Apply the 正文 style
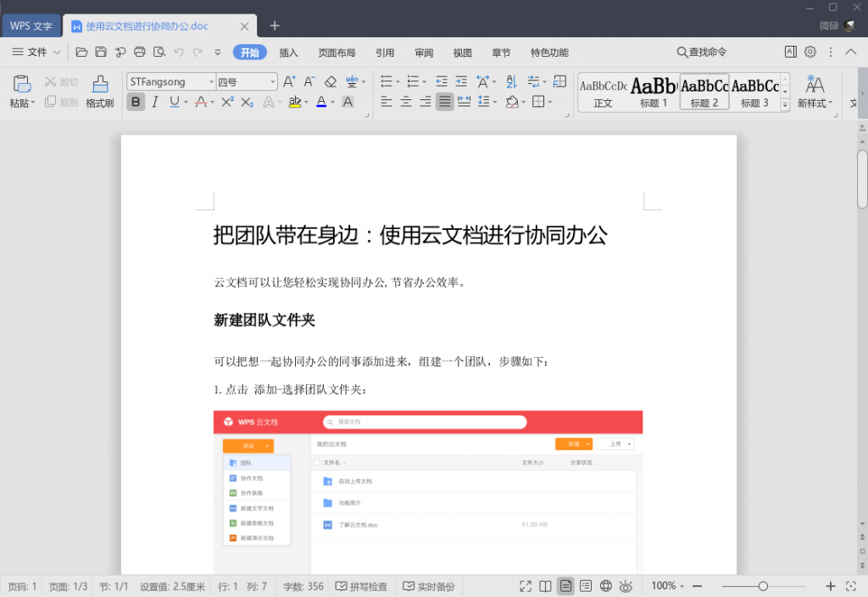868x597 pixels. [603, 92]
